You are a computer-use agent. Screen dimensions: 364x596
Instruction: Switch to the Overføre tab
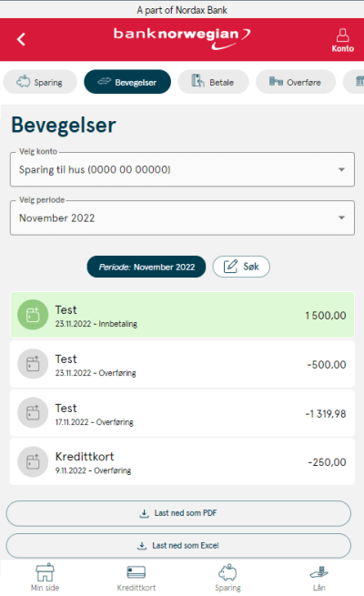tap(296, 82)
